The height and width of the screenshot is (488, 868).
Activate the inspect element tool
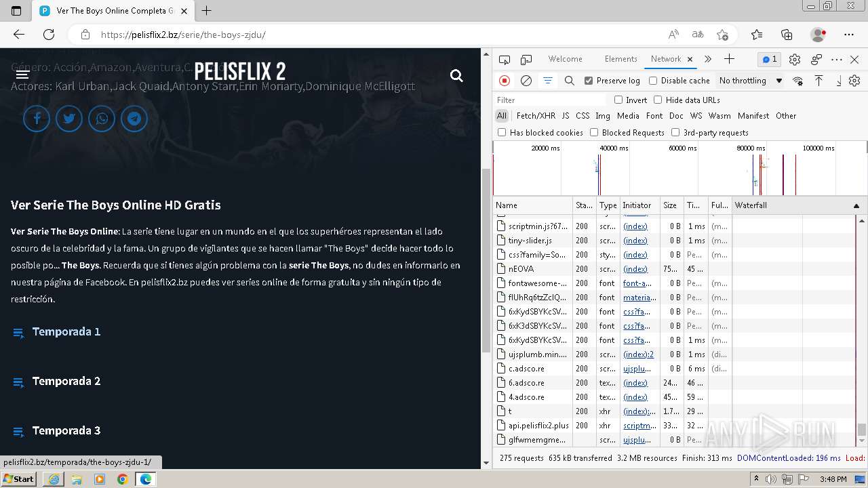(505, 60)
